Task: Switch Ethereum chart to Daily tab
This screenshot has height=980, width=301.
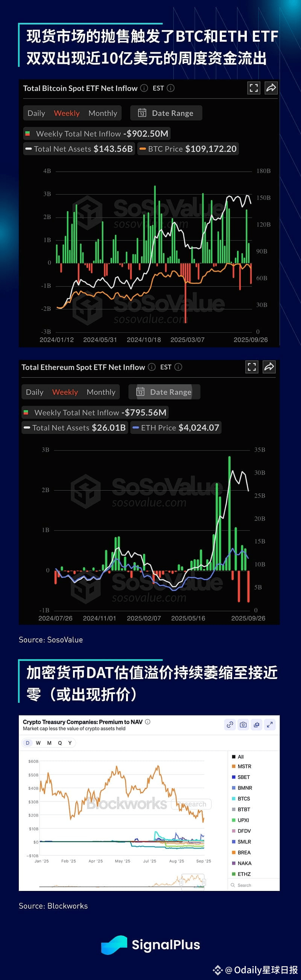Action: 35,392
